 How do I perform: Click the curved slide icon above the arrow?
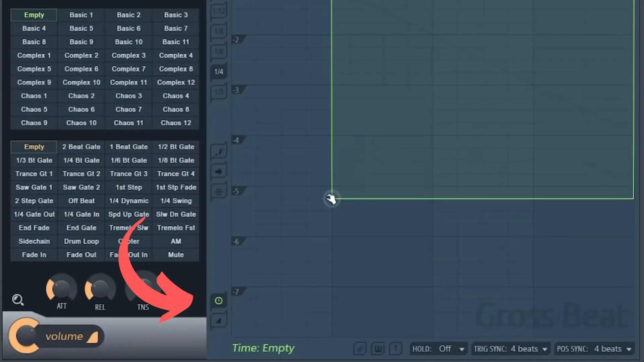(219, 152)
